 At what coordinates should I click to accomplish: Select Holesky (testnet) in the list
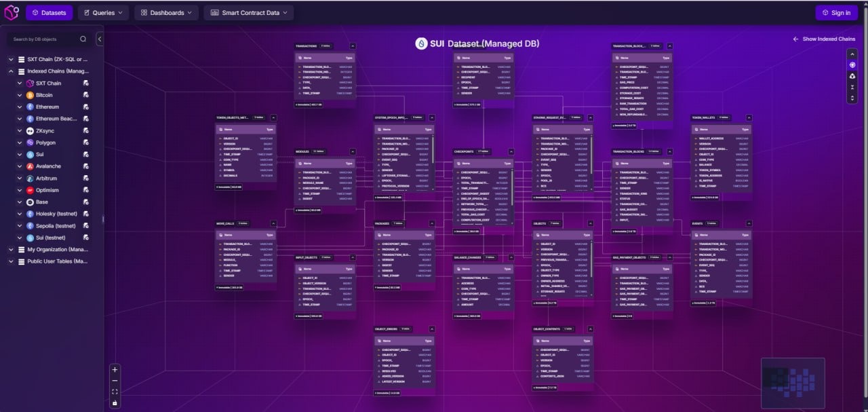click(56, 214)
